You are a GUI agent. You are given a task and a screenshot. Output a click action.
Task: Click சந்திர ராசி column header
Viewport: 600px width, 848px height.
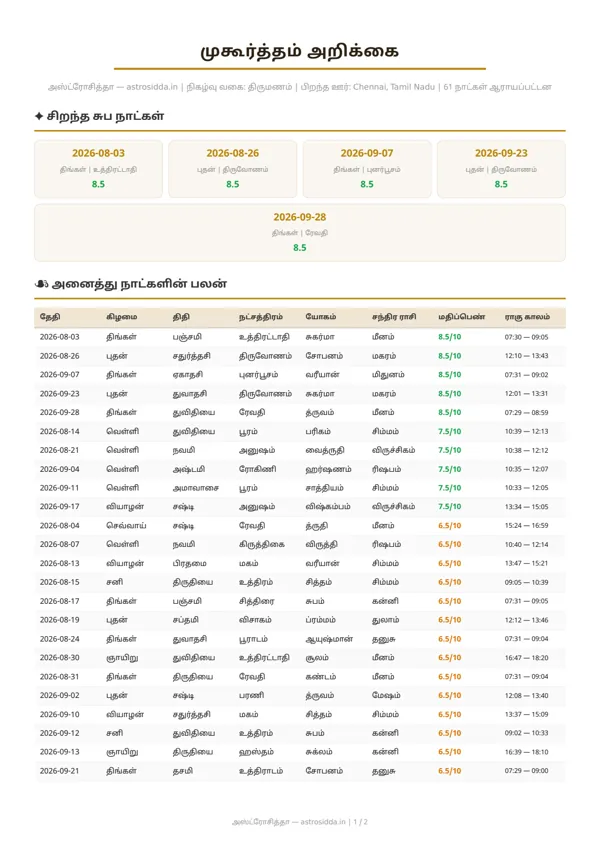click(394, 317)
